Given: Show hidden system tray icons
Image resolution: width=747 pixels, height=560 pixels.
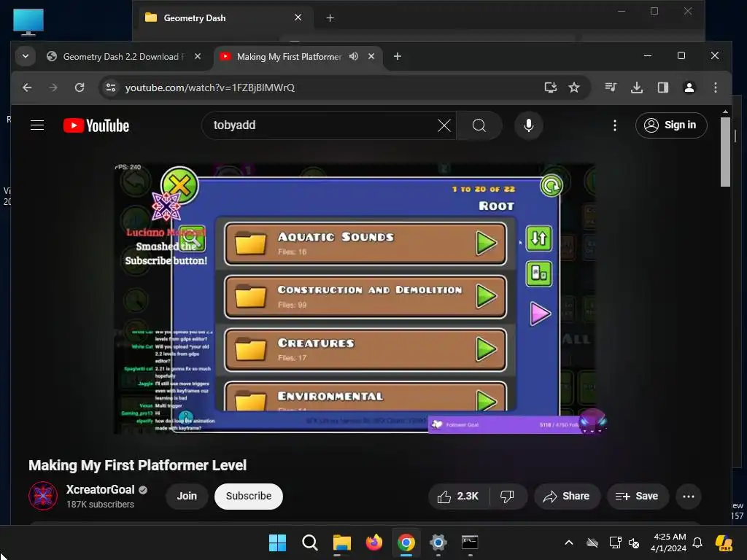Looking at the screenshot, I should [x=568, y=542].
